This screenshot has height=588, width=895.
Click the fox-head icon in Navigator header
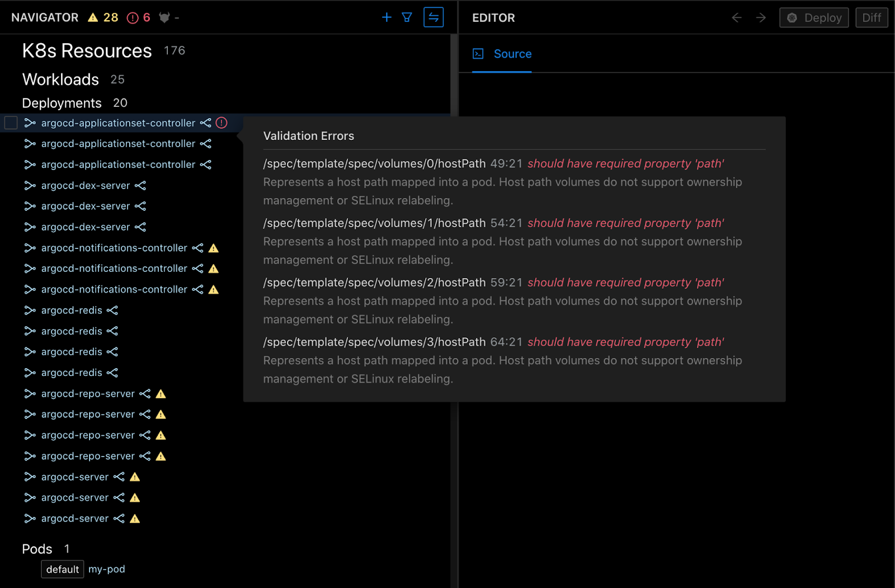tap(164, 18)
